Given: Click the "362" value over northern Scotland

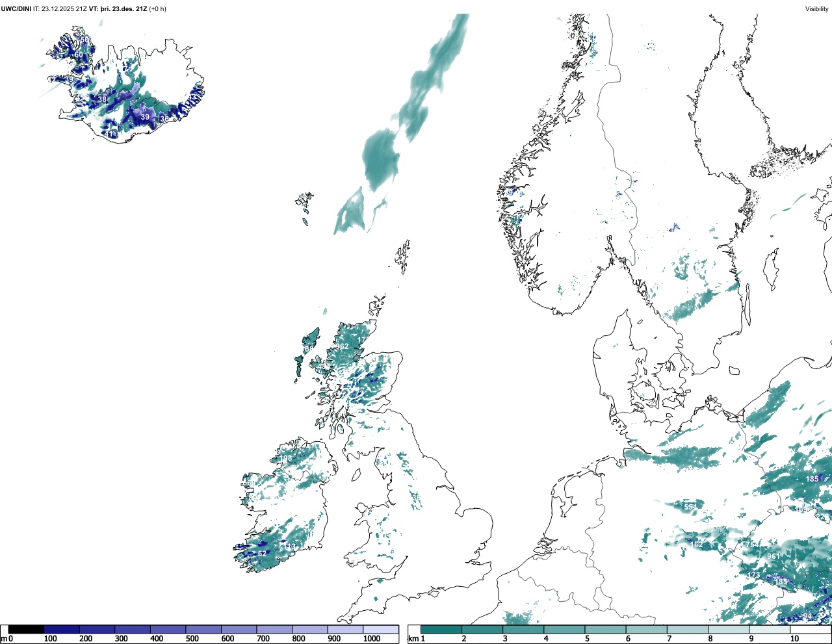Looking at the screenshot, I should tap(342, 346).
